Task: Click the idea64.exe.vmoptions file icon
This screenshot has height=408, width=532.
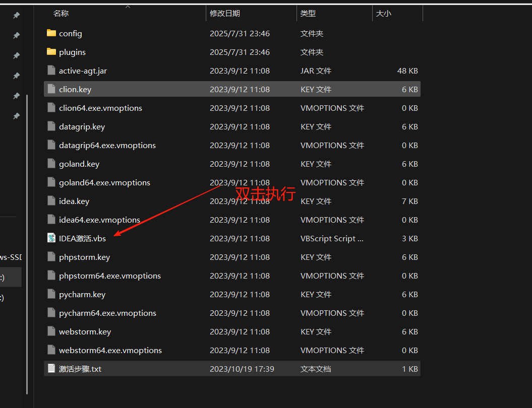Action: [51, 219]
